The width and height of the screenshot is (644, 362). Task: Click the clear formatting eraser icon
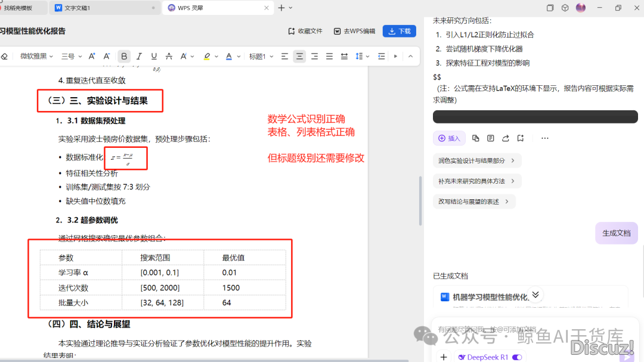point(4,56)
